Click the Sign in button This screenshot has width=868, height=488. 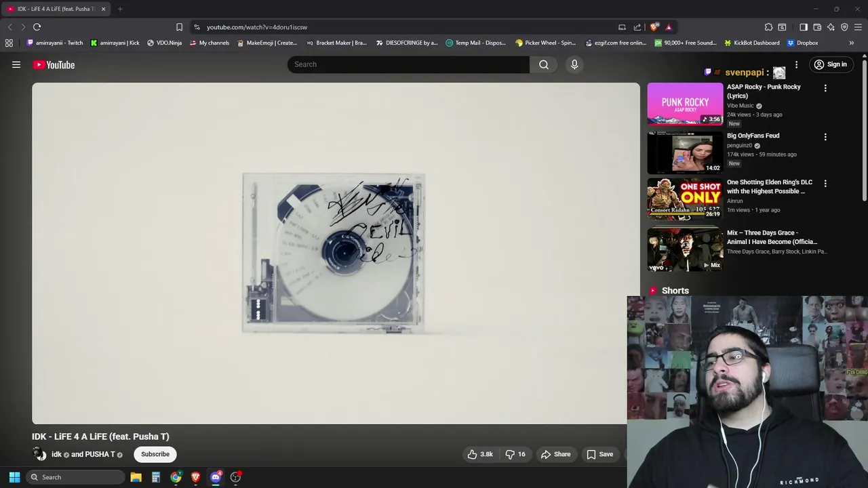point(831,64)
